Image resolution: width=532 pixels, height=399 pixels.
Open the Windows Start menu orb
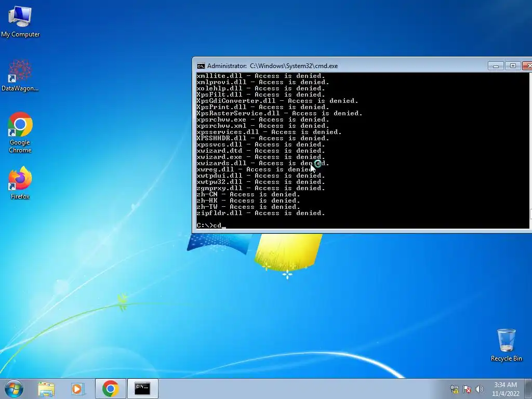click(14, 389)
